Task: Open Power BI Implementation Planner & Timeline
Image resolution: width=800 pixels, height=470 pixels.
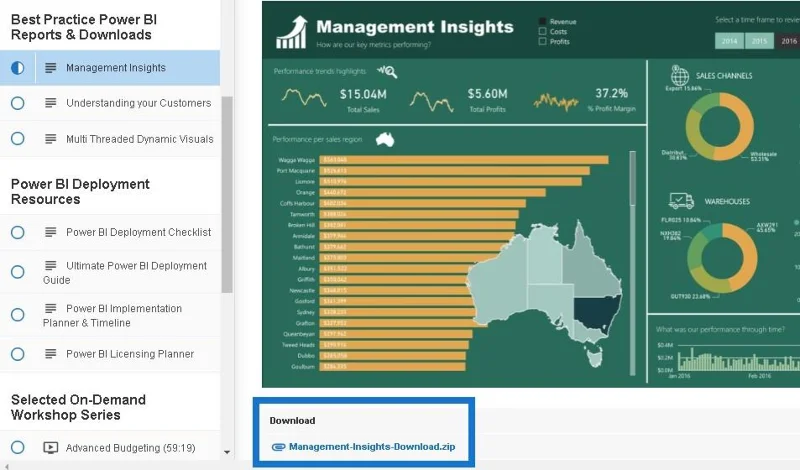Action: (112, 315)
